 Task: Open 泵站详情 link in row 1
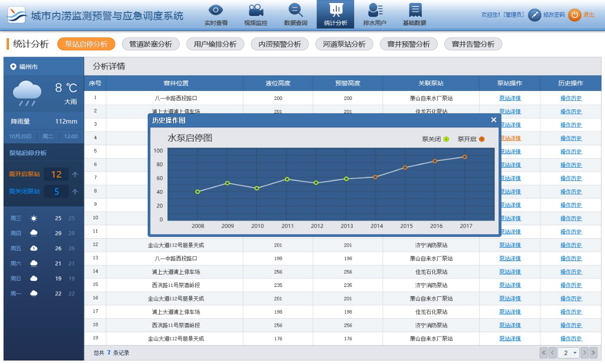pos(509,98)
